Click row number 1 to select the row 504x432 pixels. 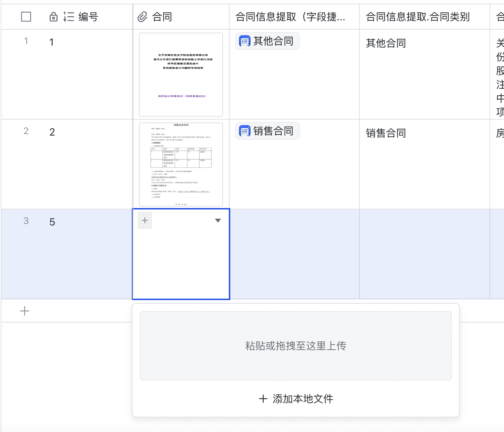pyautogui.click(x=26, y=41)
